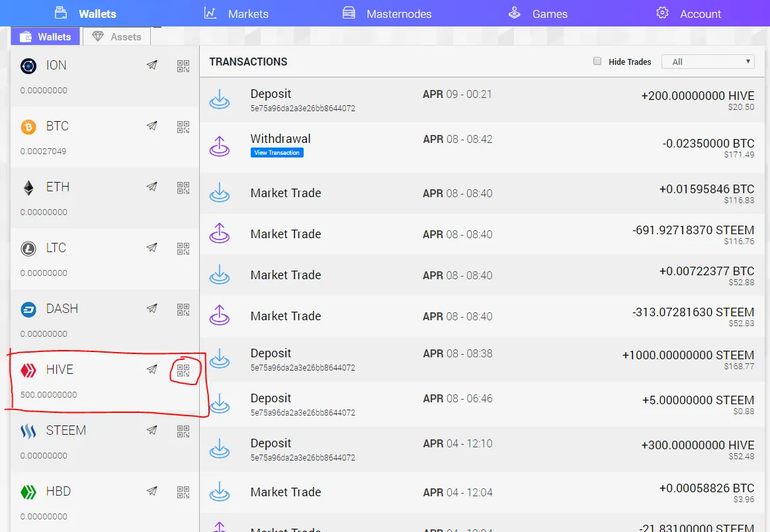Click the TRANSACTIONS heading
Image resolution: width=770 pixels, height=532 pixels.
pos(248,62)
